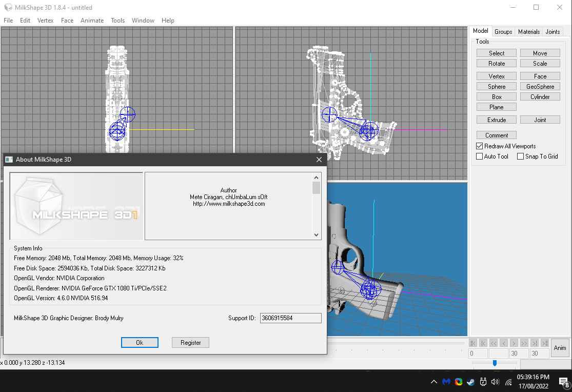Open the Animate menu
Viewport: 572px width, 392px height.
pos(92,21)
